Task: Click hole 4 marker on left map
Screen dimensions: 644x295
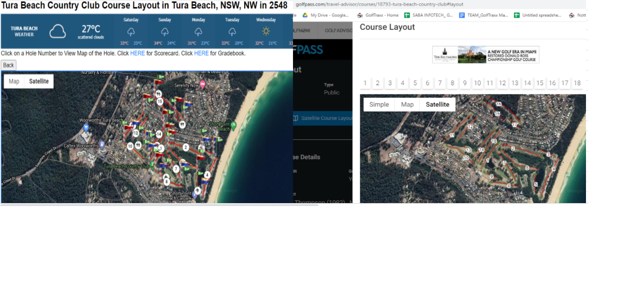Action: point(207,175)
